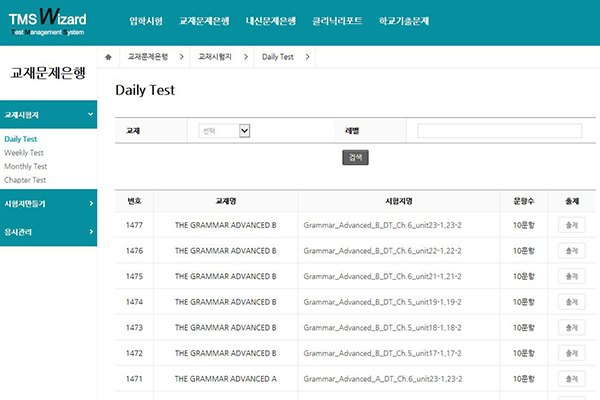Click the 검색 search button

click(x=355, y=157)
